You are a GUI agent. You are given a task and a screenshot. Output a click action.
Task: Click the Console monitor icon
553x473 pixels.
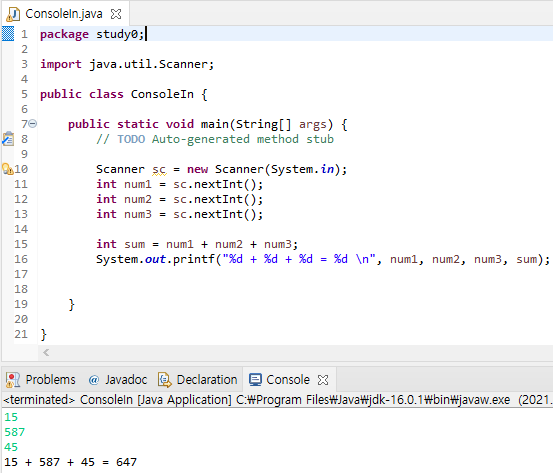(255, 380)
